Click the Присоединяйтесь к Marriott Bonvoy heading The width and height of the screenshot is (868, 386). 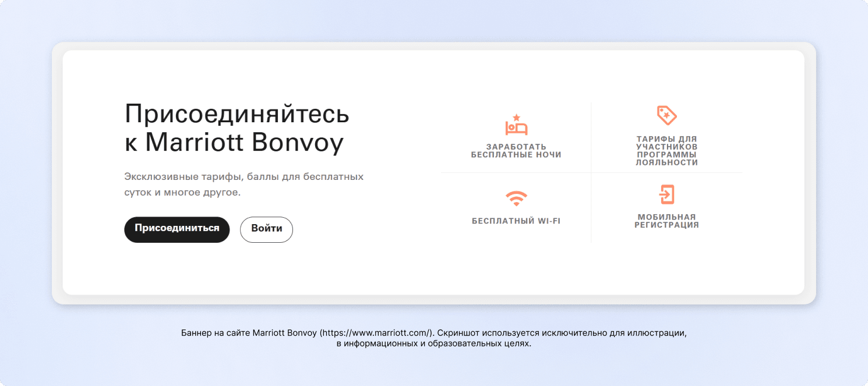(x=237, y=128)
